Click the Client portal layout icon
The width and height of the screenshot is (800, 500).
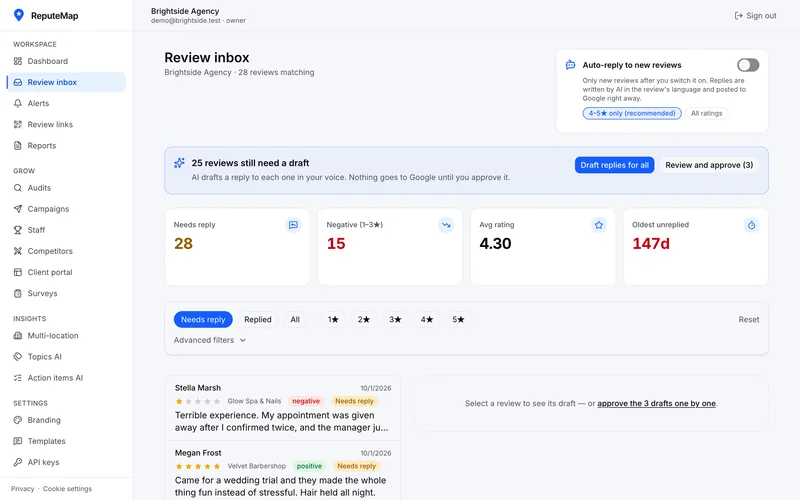pyautogui.click(x=18, y=272)
